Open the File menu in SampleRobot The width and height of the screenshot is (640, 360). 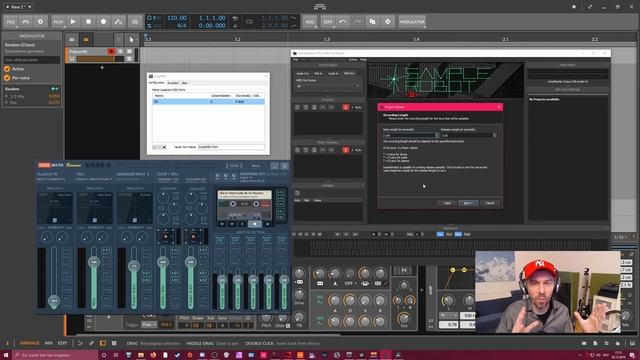(296, 60)
